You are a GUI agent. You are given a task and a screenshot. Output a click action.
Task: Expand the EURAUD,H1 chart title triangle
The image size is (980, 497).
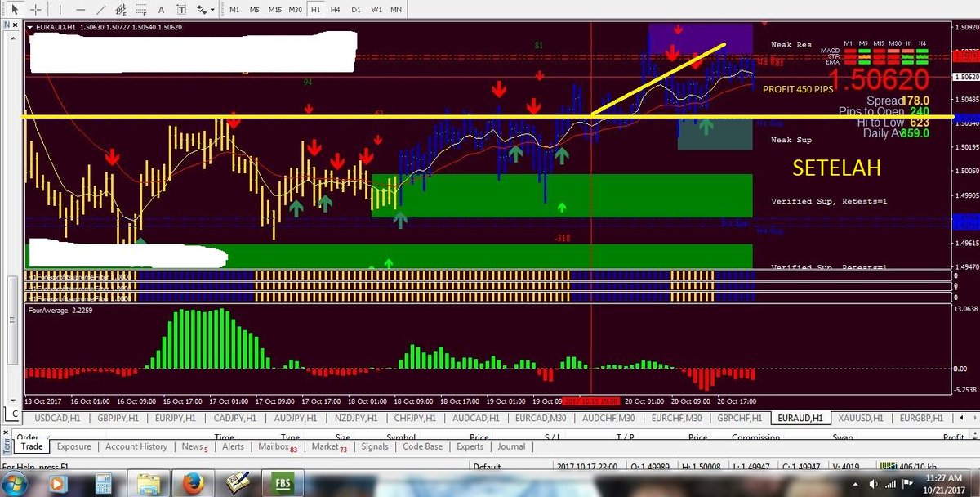(31, 27)
